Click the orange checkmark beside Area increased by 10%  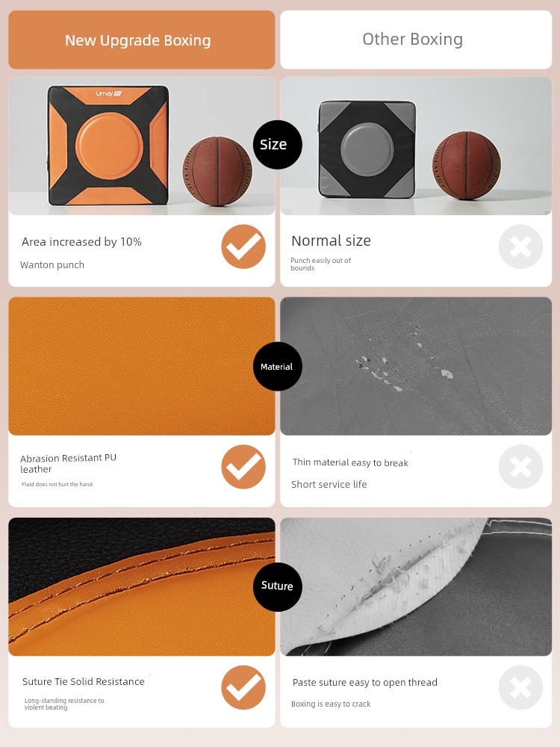click(x=243, y=247)
